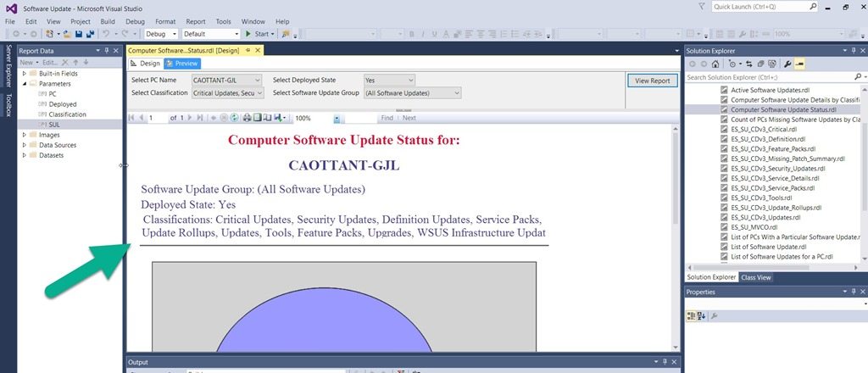Collapse the Parameters node
This screenshot has height=373, width=868.
tap(24, 84)
